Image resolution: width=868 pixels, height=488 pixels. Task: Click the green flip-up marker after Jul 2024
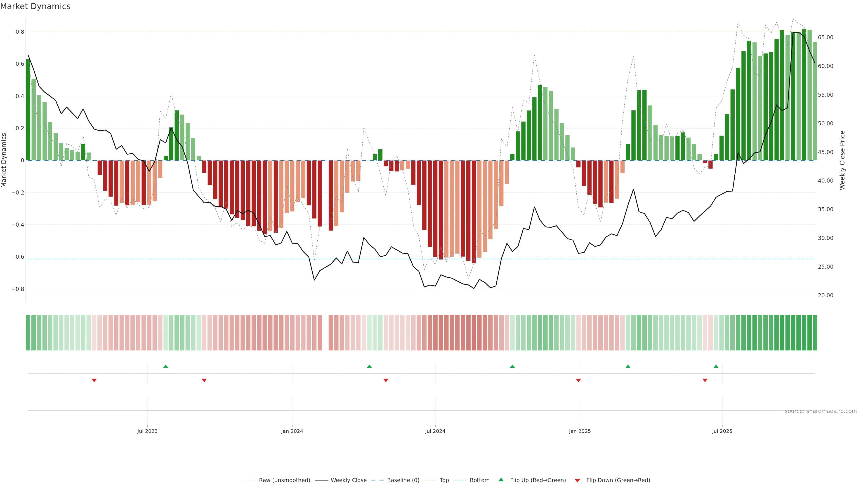click(512, 366)
